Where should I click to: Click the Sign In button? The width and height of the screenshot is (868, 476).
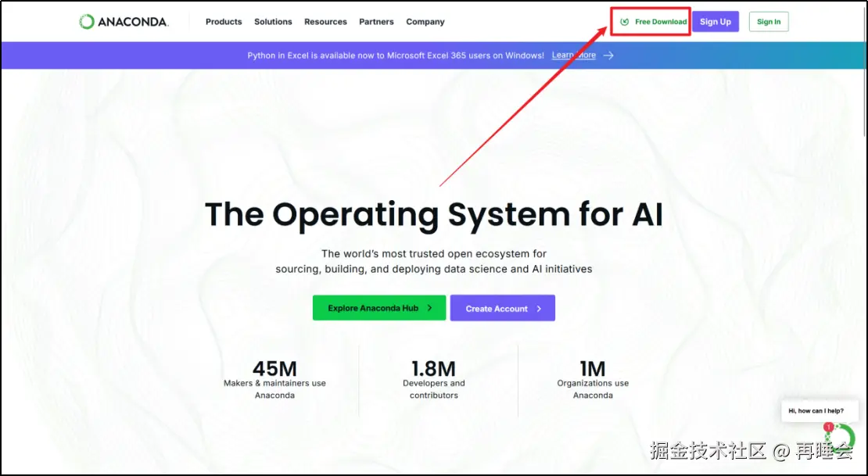tap(769, 22)
